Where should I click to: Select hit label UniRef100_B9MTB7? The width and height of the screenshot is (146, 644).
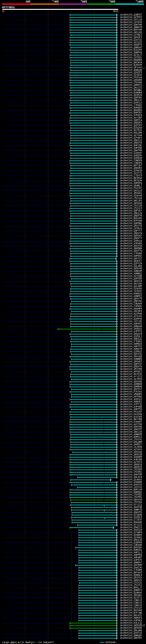coord(131,113)
